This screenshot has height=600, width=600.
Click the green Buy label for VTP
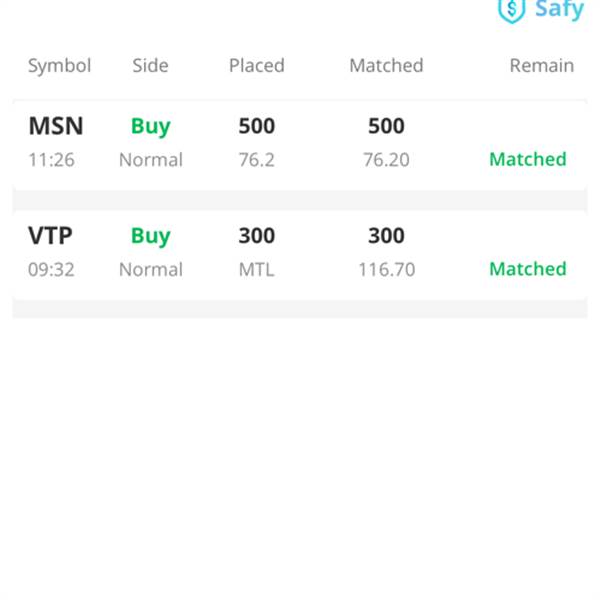click(x=151, y=236)
